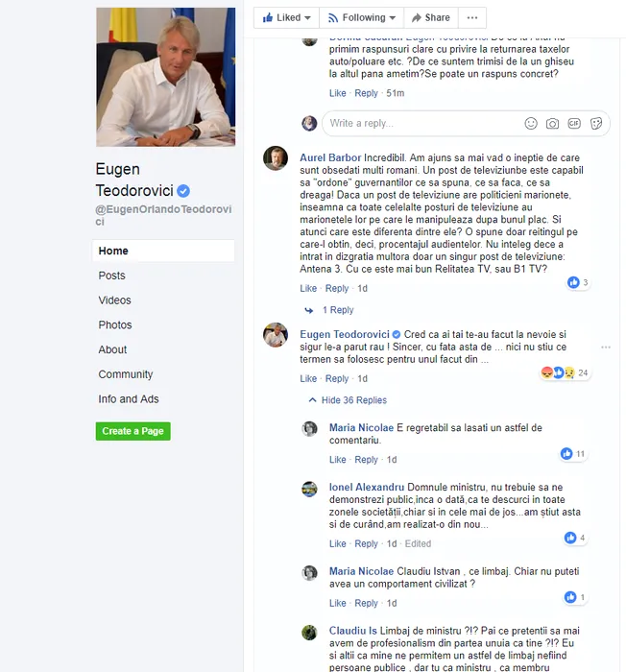Attach a photo via camera icon
Screen dimensions: 626x672
tap(552, 124)
